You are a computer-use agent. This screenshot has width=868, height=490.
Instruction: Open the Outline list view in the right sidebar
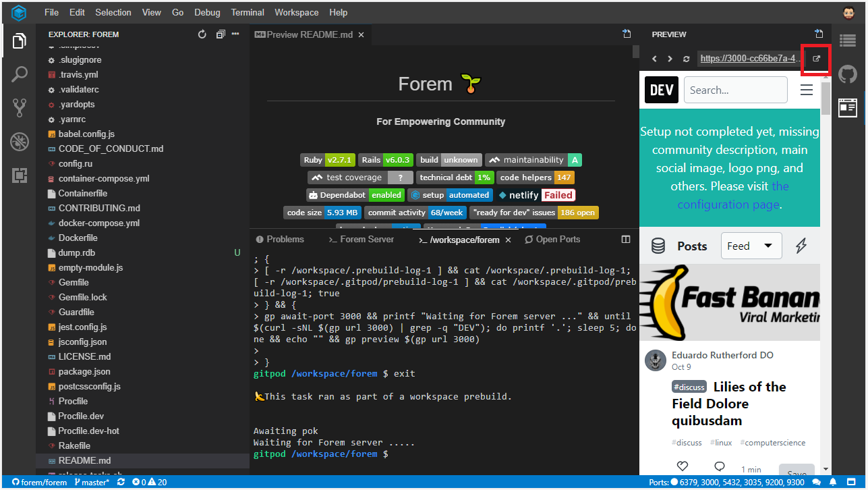(x=848, y=40)
